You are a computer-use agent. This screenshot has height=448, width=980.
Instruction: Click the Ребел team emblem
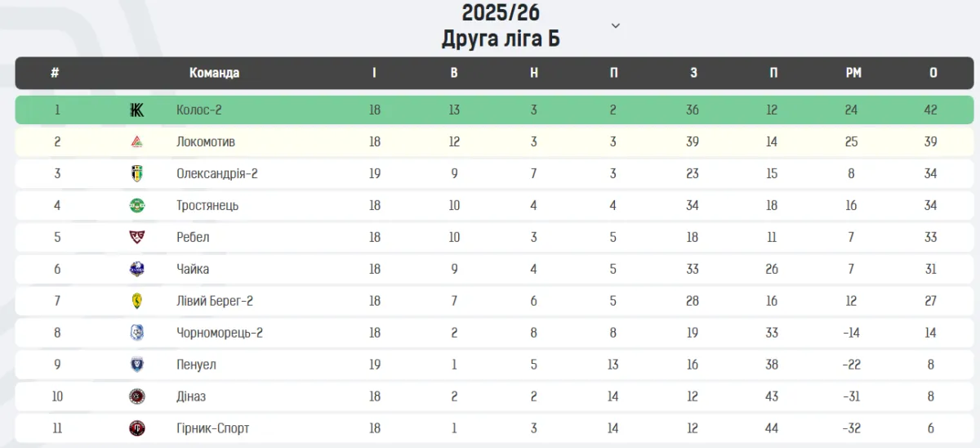click(137, 237)
